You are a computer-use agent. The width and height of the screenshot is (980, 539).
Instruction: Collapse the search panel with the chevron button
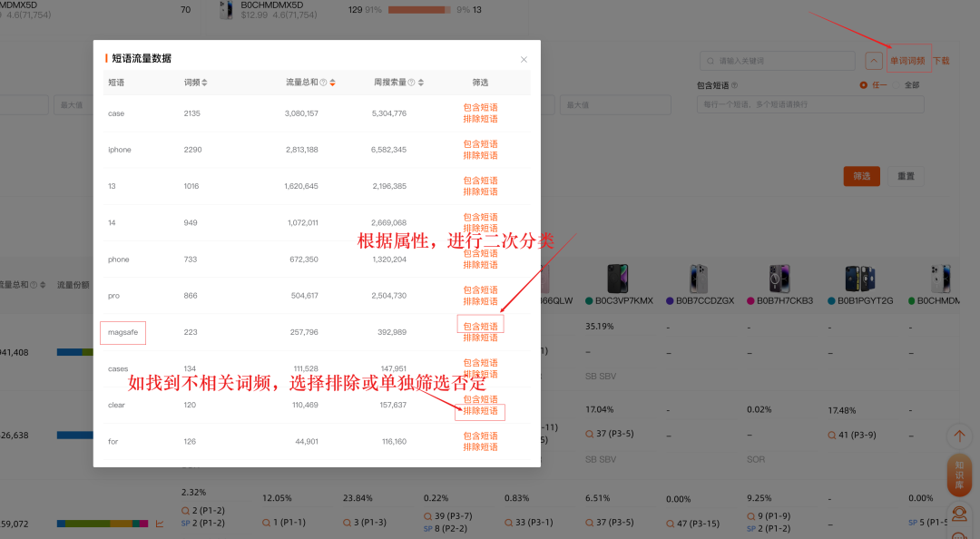872,60
